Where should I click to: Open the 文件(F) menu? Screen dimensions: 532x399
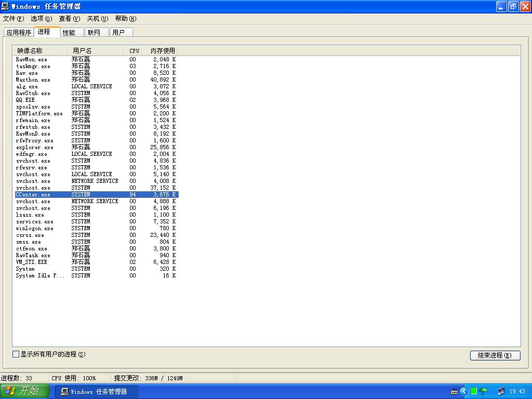14,19
